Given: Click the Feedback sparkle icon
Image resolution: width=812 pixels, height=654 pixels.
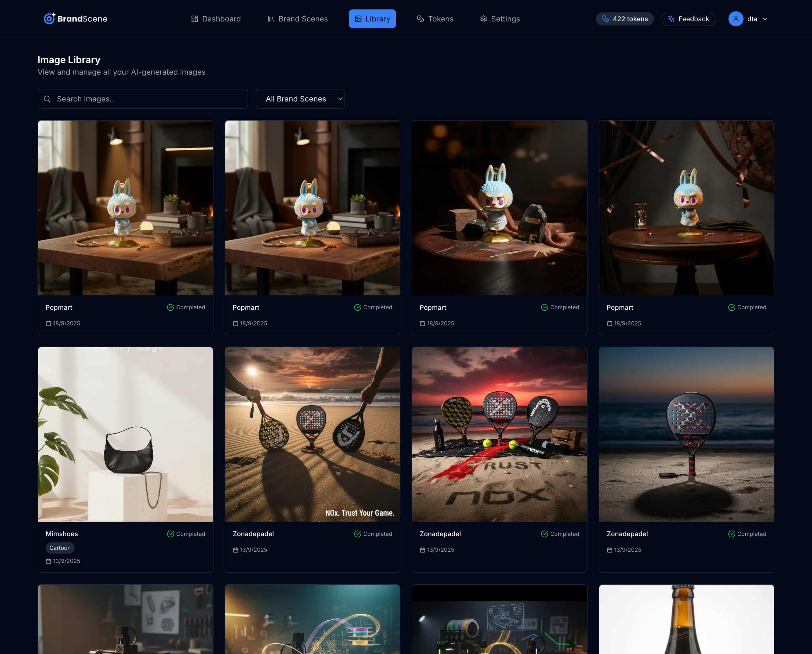Looking at the screenshot, I should [x=671, y=19].
